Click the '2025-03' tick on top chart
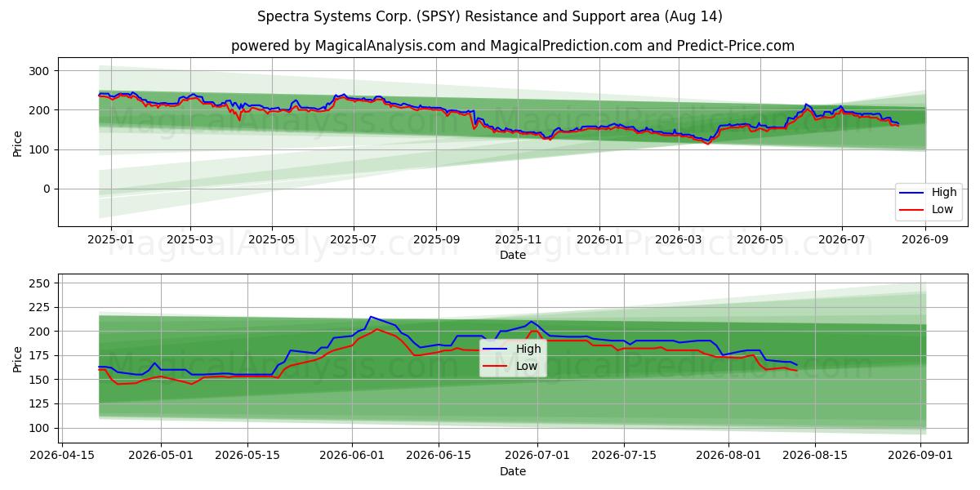The width and height of the screenshot is (980, 490). click(190, 240)
